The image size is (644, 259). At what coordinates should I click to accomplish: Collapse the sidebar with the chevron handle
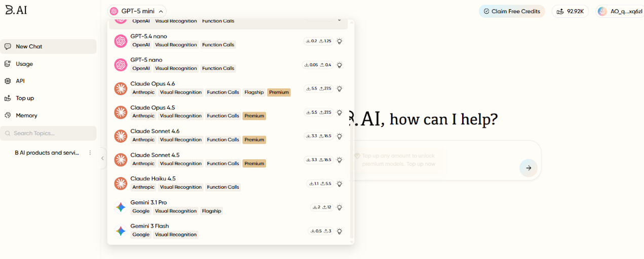[x=102, y=158]
